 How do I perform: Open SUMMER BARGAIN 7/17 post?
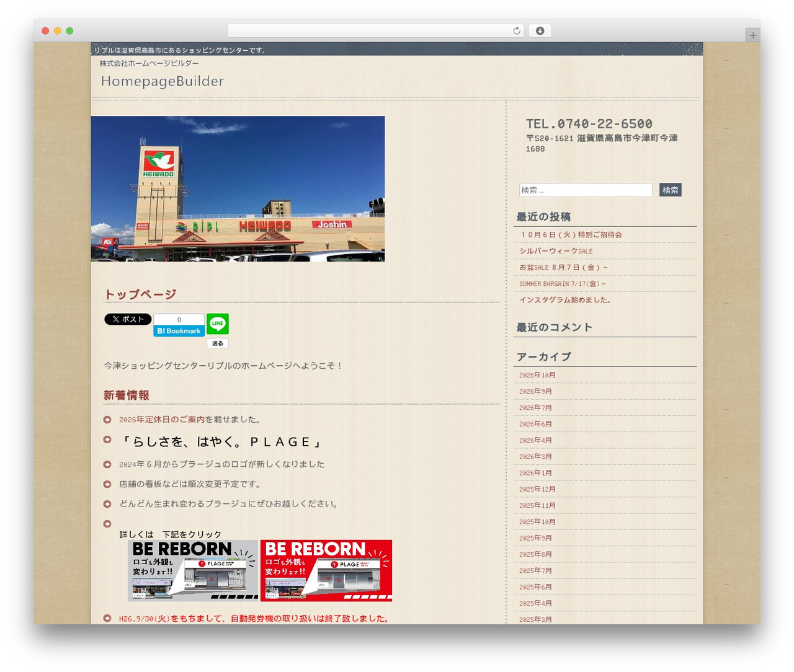click(x=562, y=284)
